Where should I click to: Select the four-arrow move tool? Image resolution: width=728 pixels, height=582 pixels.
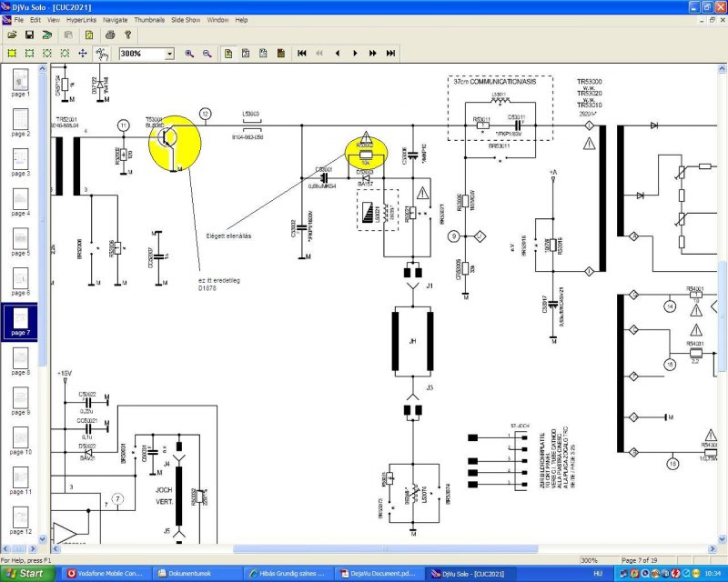83,54
